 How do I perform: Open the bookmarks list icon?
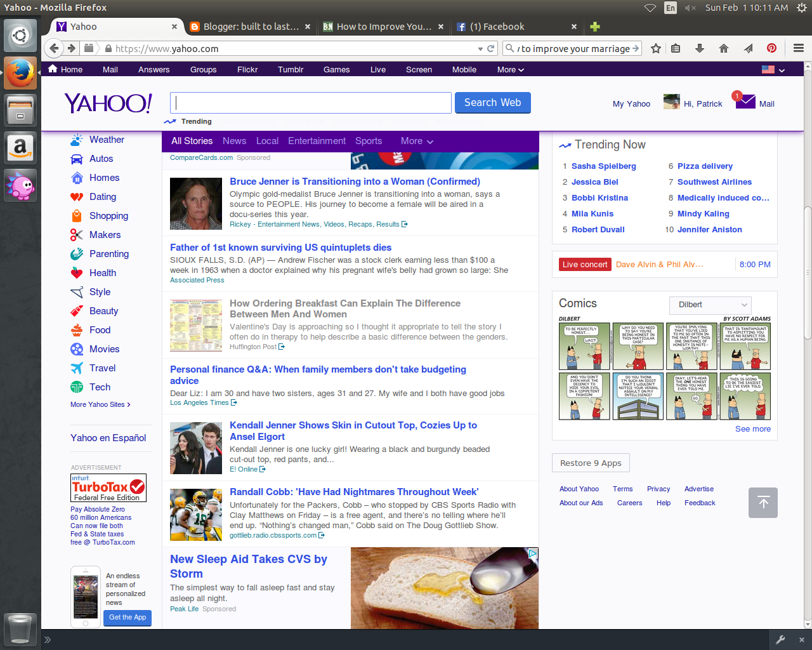pos(676,48)
